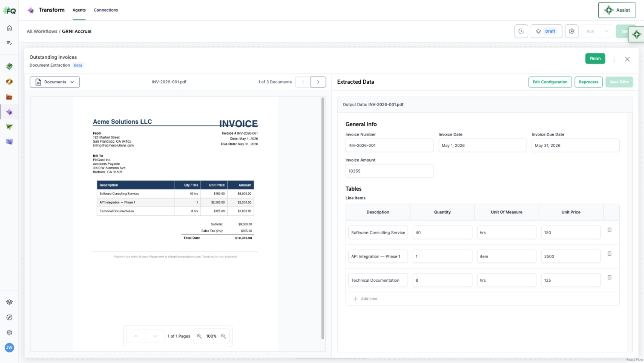
Task: Edit the Invoice Number field
Action: (x=389, y=145)
